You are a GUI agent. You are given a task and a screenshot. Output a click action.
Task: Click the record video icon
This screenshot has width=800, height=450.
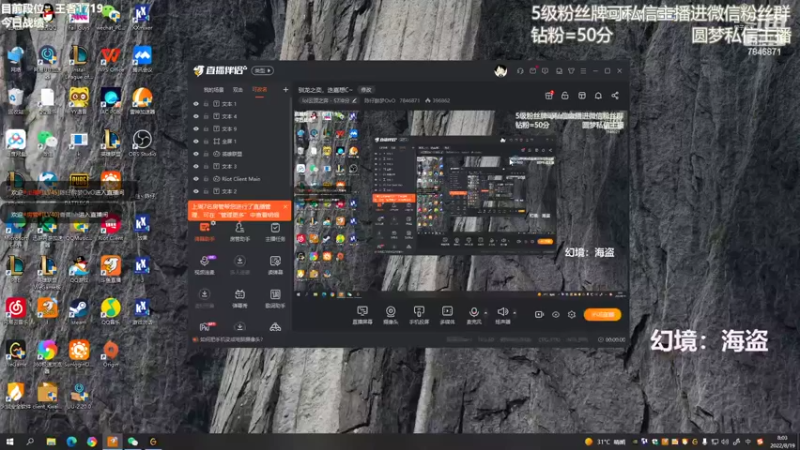click(539, 314)
